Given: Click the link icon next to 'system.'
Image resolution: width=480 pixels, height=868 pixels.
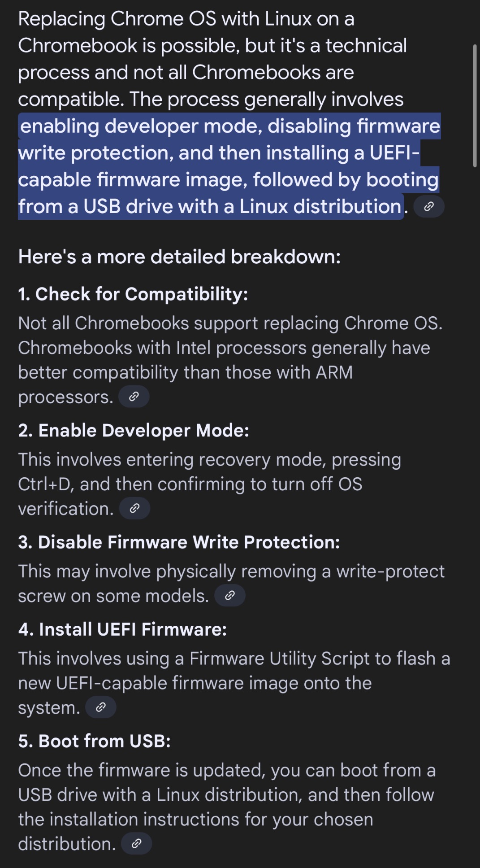Looking at the screenshot, I should tap(101, 707).
